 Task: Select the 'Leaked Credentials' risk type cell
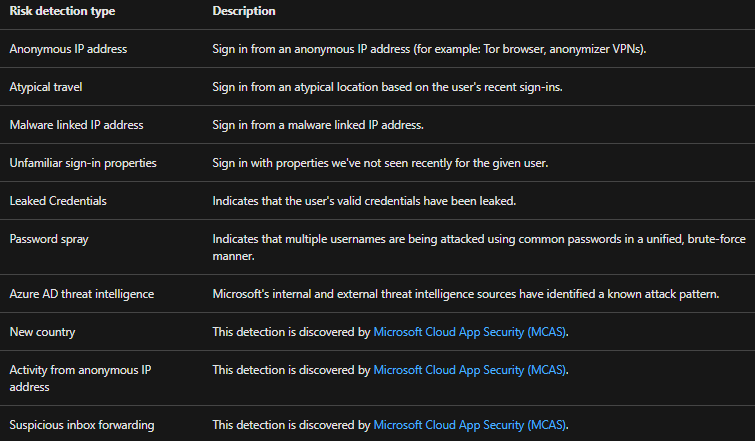point(58,201)
